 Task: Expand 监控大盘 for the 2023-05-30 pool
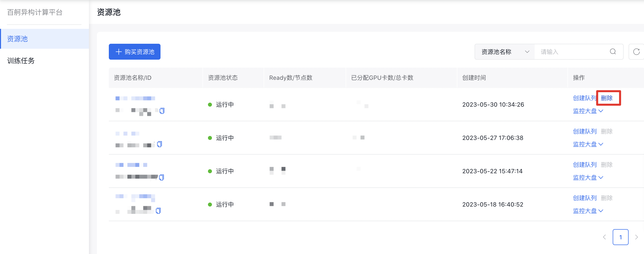pyautogui.click(x=588, y=111)
